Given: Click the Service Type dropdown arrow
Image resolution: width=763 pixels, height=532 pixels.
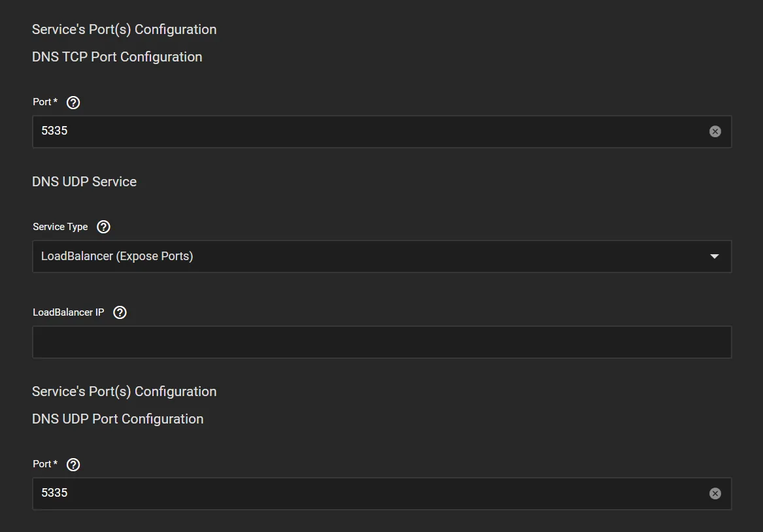Looking at the screenshot, I should pos(714,256).
